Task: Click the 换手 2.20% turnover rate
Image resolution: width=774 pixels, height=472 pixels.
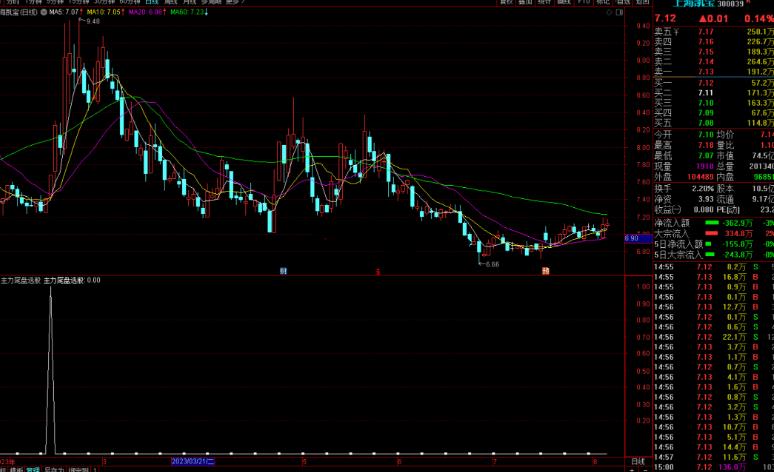Action: (x=703, y=189)
